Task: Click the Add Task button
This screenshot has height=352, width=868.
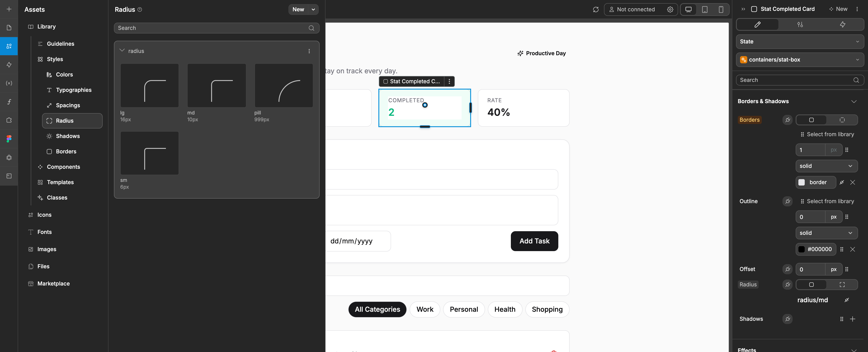Action: (x=534, y=241)
